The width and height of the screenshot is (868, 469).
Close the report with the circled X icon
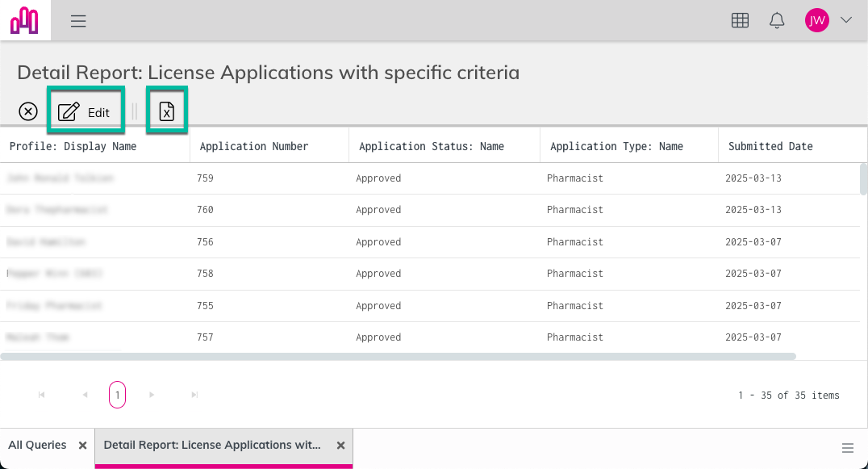coord(28,111)
